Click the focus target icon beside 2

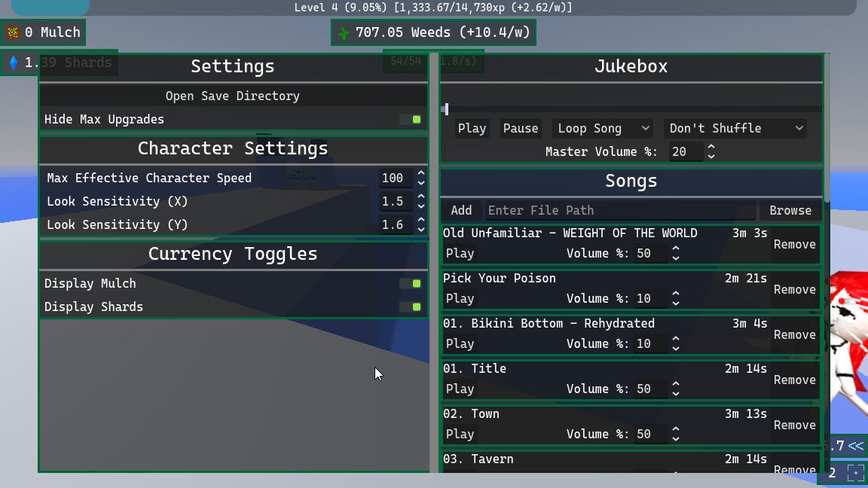tap(855, 473)
